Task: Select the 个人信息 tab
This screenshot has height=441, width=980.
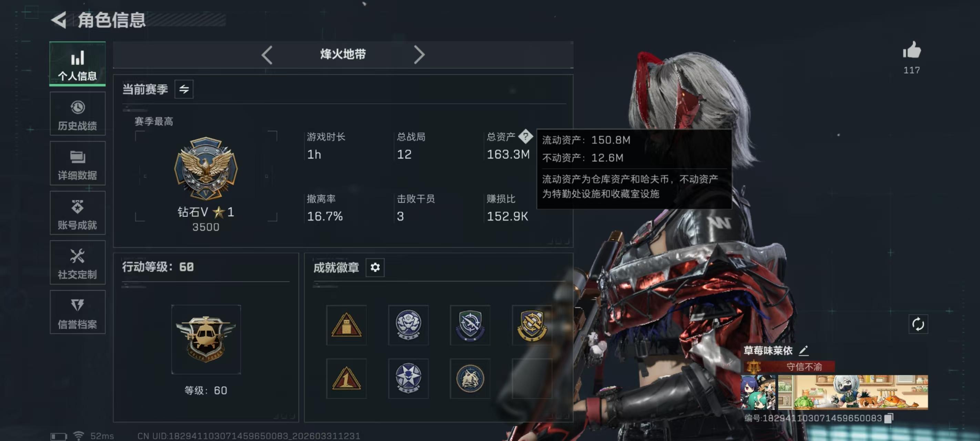Action: point(78,64)
